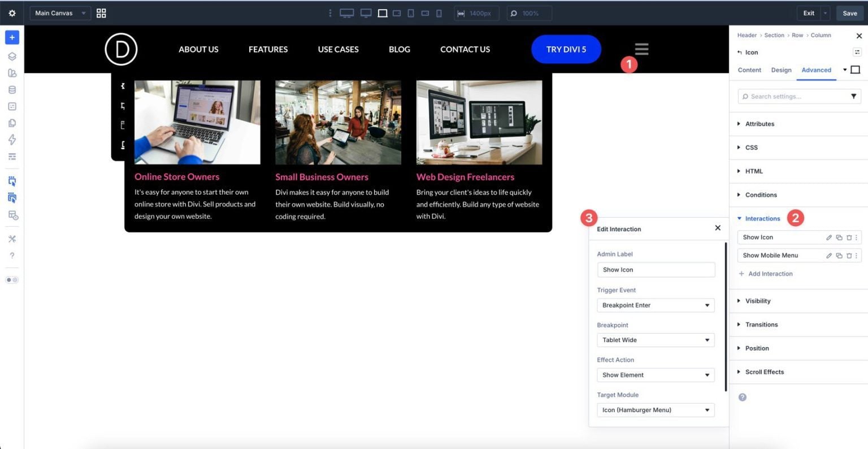Screen dimensions: 868x449
Task: Click Add Interaction
Action: 766,274
